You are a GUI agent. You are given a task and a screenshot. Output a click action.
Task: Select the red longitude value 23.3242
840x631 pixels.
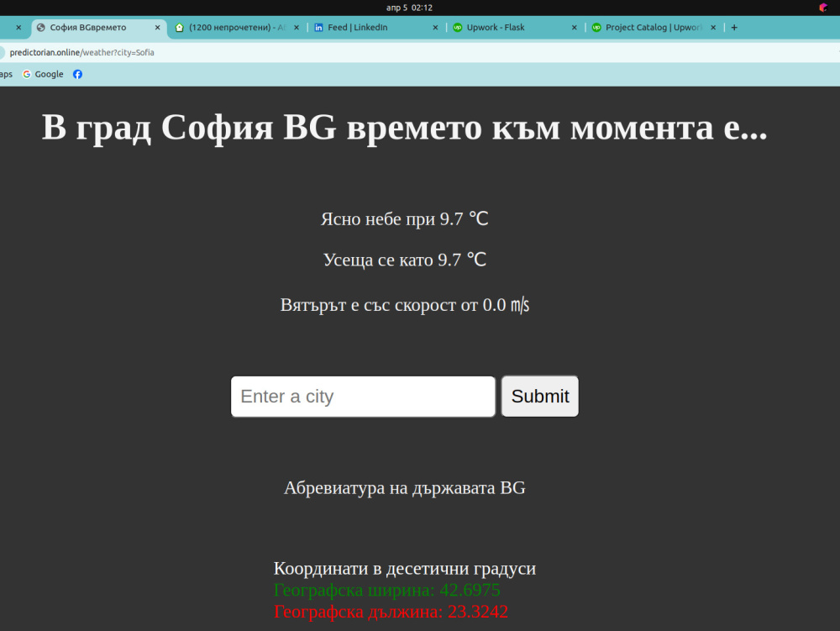pos(478,611)
